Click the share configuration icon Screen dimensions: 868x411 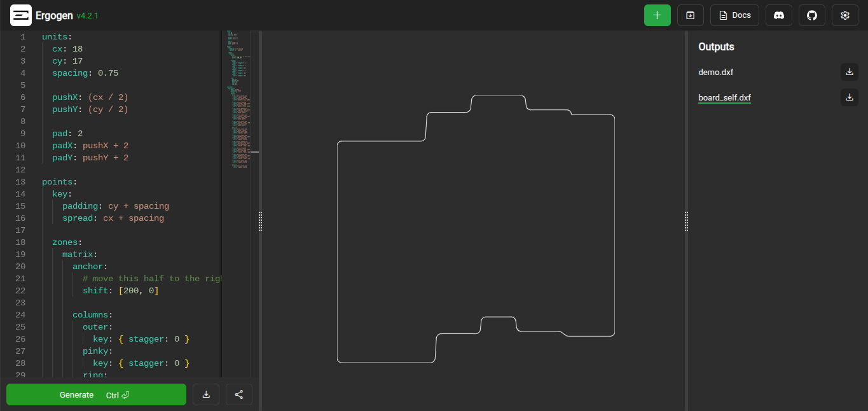pos(239,394)
